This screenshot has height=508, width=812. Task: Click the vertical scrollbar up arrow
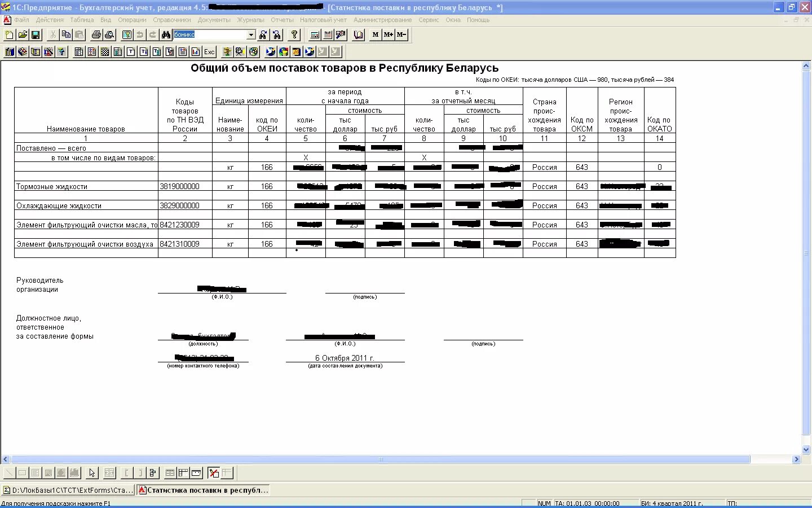(x=806, y=66)
